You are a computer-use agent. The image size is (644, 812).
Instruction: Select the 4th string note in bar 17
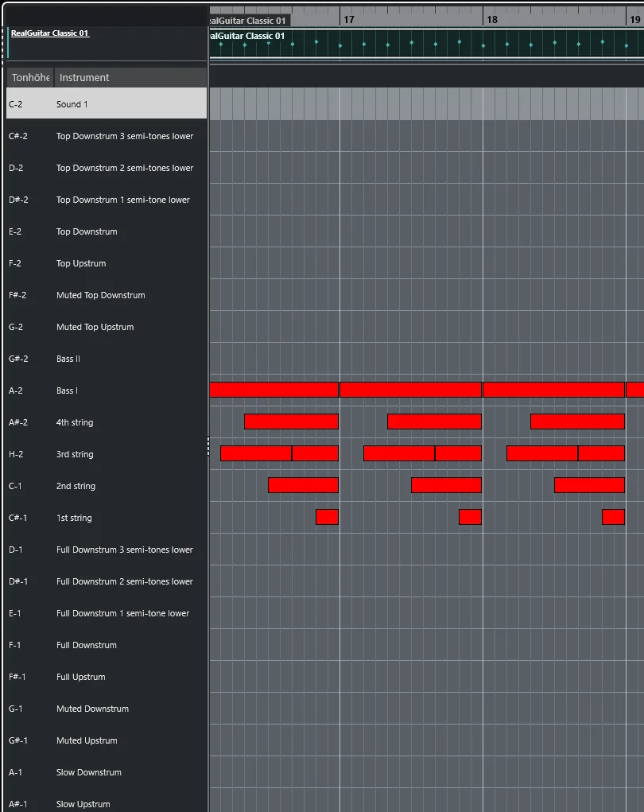click(434, 422)
